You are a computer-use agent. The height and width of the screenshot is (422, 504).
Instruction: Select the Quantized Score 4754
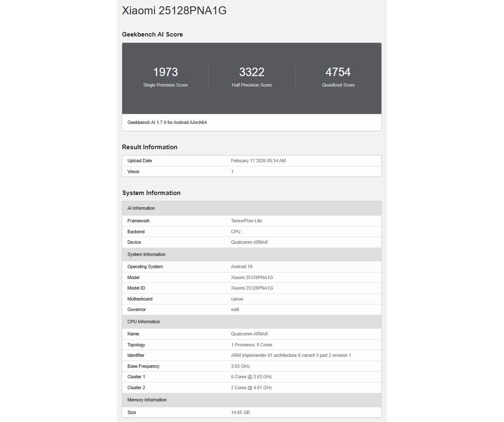pyautogui.click(x=338, y=72)
